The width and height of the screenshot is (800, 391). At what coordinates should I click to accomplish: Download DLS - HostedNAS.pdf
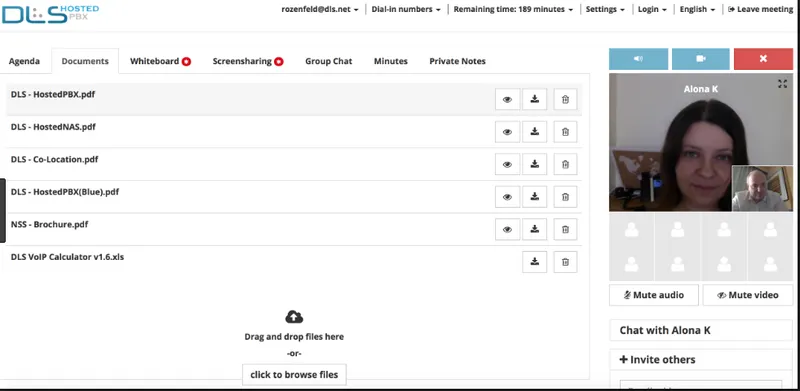(x=534, y=132)
